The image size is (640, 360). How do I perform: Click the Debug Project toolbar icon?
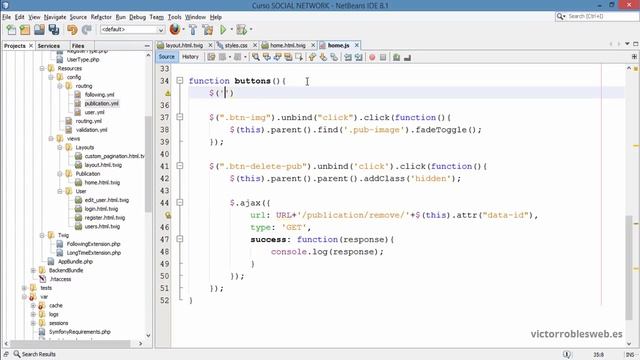point(242,29)
